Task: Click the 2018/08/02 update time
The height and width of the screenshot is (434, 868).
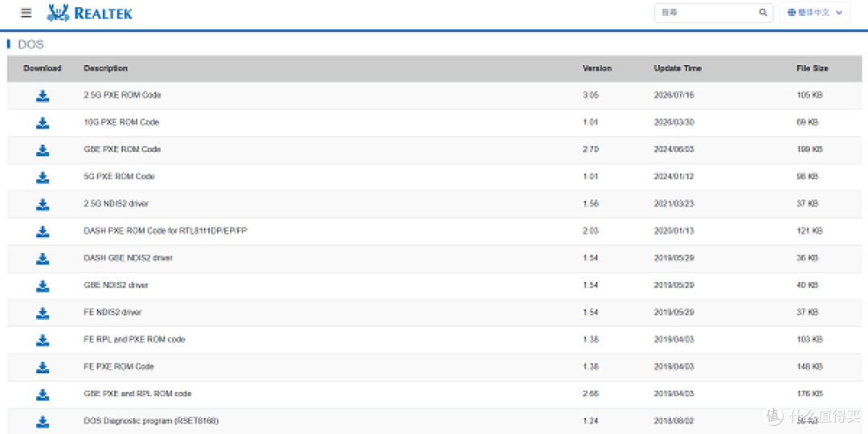Action: [674, 420]
